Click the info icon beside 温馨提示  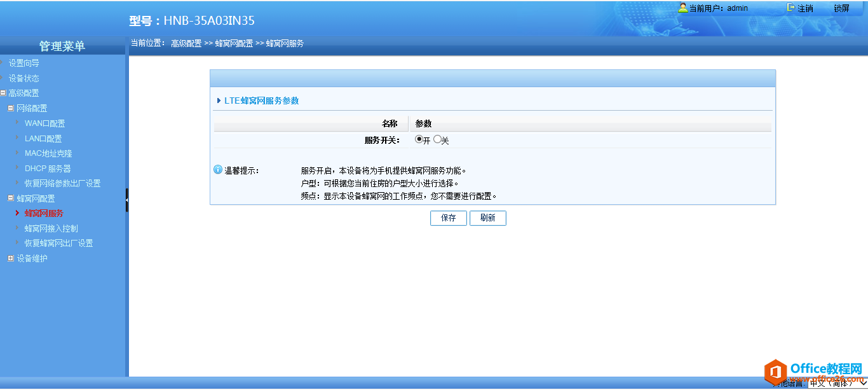(218, 170)
